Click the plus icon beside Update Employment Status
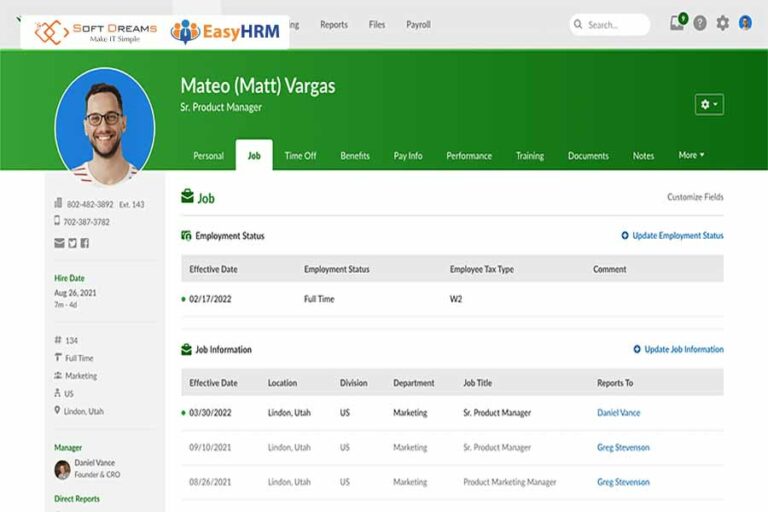768x512 pixels. pyautogui.click(x=625, y=236)
